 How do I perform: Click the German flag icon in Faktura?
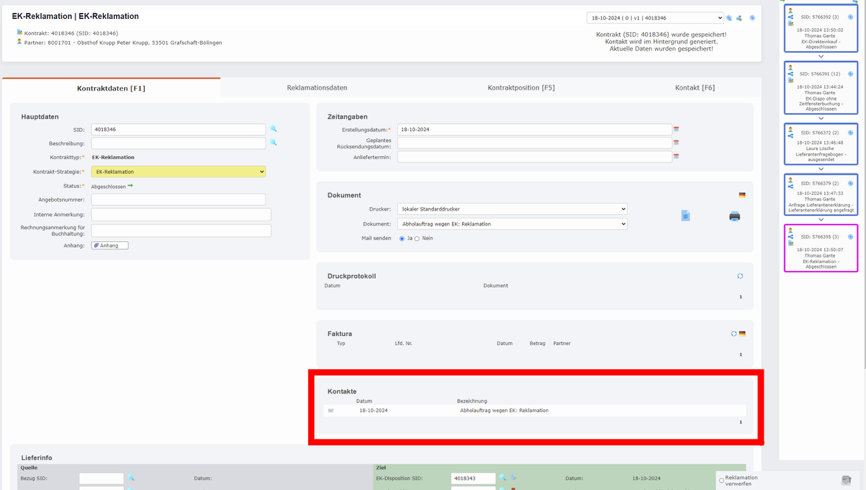(x=742, y=334)
